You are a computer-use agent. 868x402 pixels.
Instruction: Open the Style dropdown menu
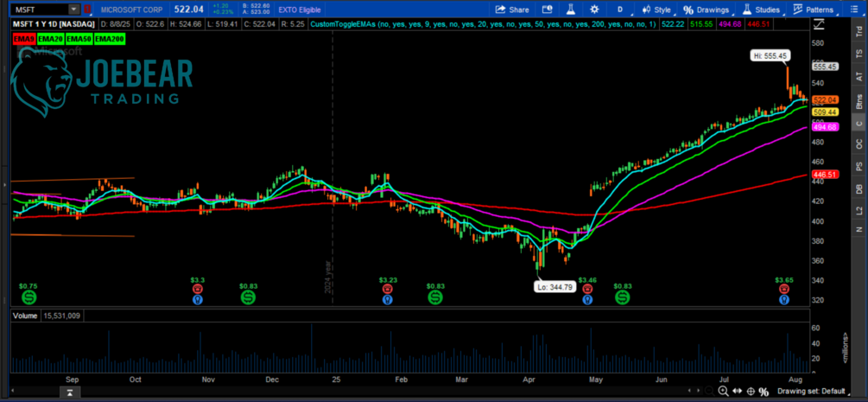656,10
